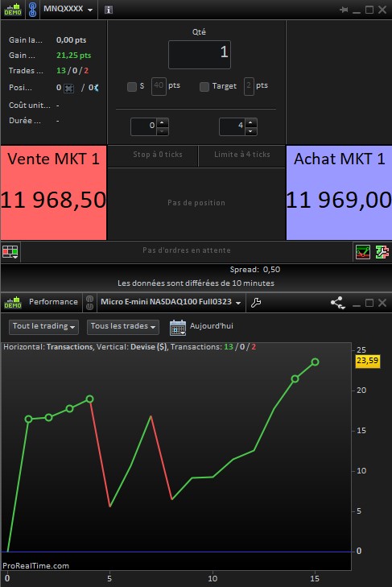Click the last chart data point circle
The image size is (392, 587).
click(x=316, y=362)
